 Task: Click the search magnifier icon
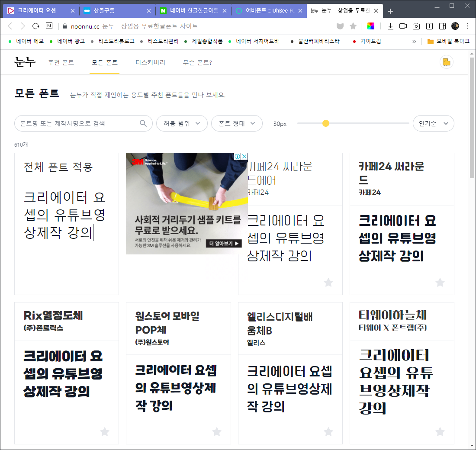click(x=143, y=123)
